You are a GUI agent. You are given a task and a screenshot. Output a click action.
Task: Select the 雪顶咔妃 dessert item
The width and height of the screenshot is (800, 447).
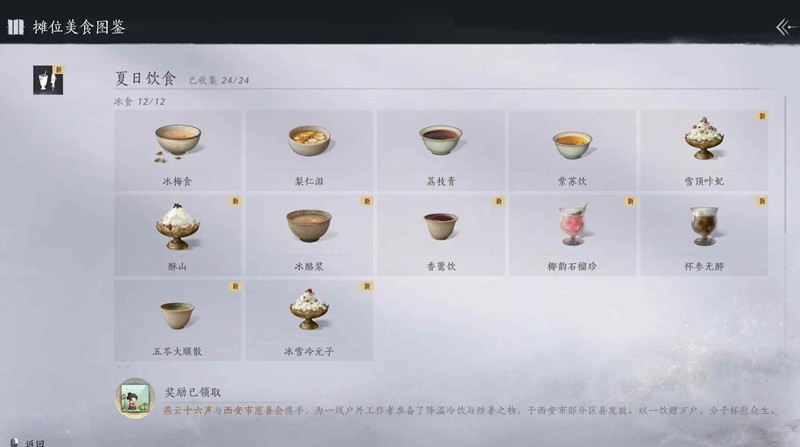point(704,150)
